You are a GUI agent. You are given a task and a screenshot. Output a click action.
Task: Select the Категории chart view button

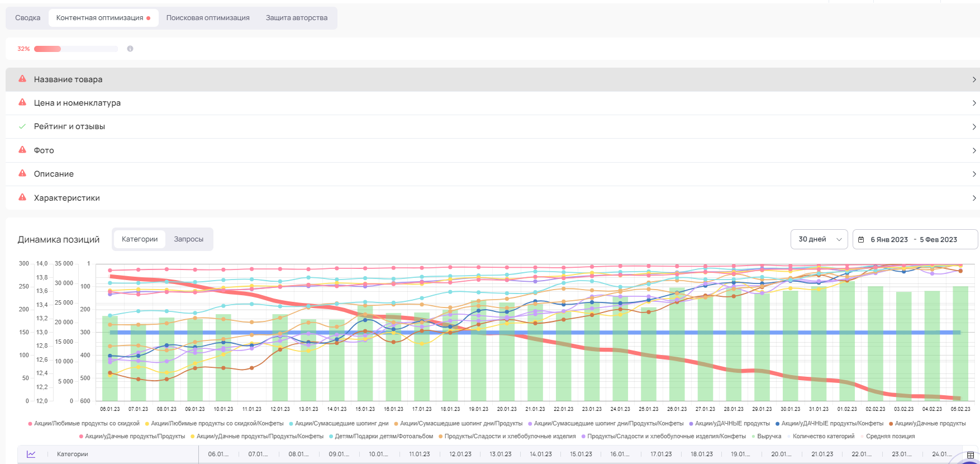coord(140,239)
